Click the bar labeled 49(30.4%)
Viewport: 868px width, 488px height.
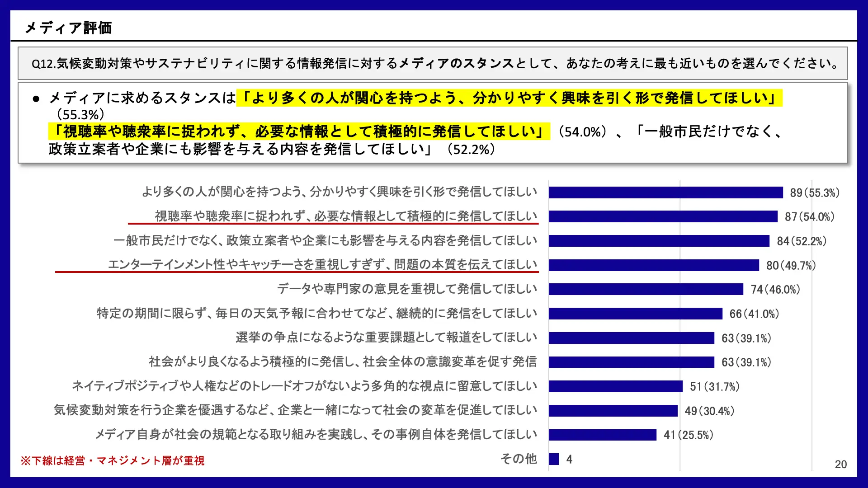click(613, 411)
